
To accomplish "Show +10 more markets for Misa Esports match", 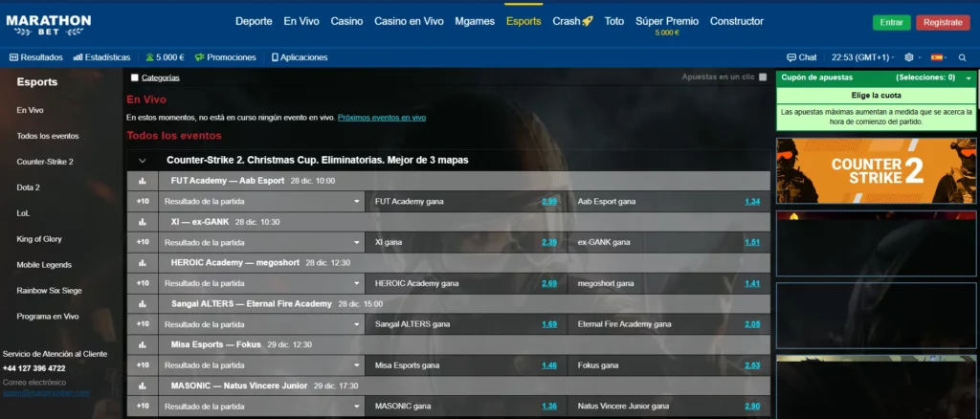I will tap(143, 365).
